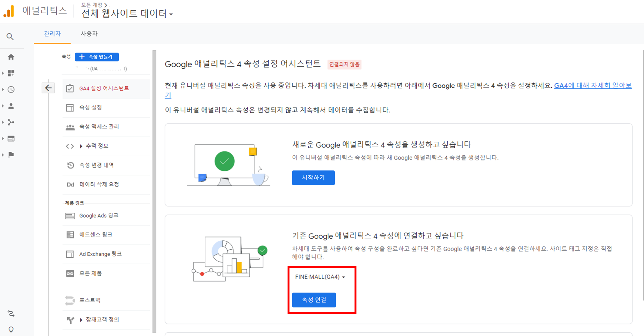Open the FINE-MALL(GA4) property dropdown
644x336 pixels.
(320, 277)
